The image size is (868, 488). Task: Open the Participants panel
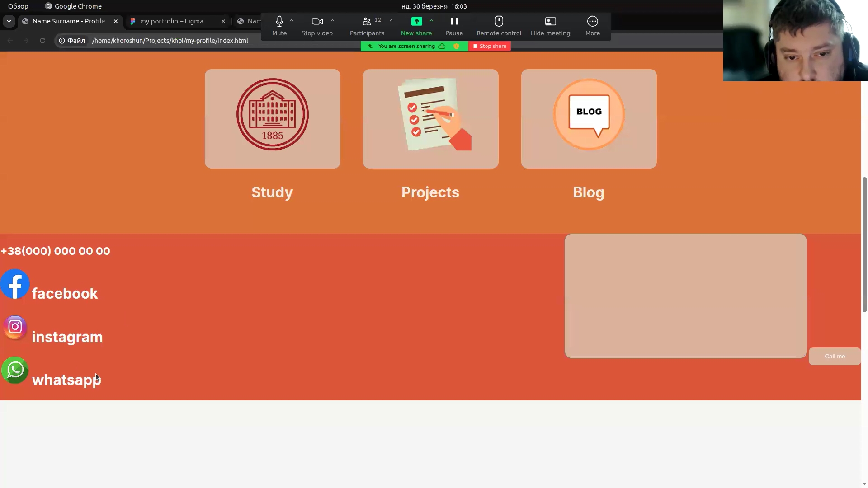[367, 26]
